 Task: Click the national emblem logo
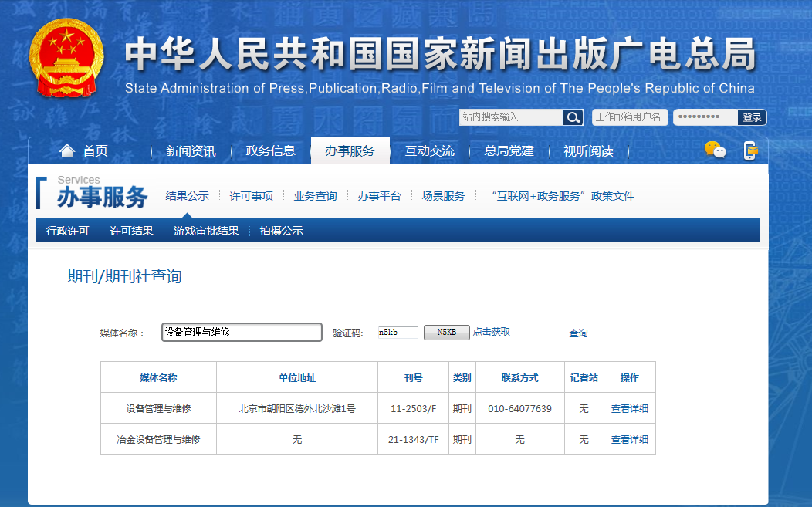click(x=66, y=57)
